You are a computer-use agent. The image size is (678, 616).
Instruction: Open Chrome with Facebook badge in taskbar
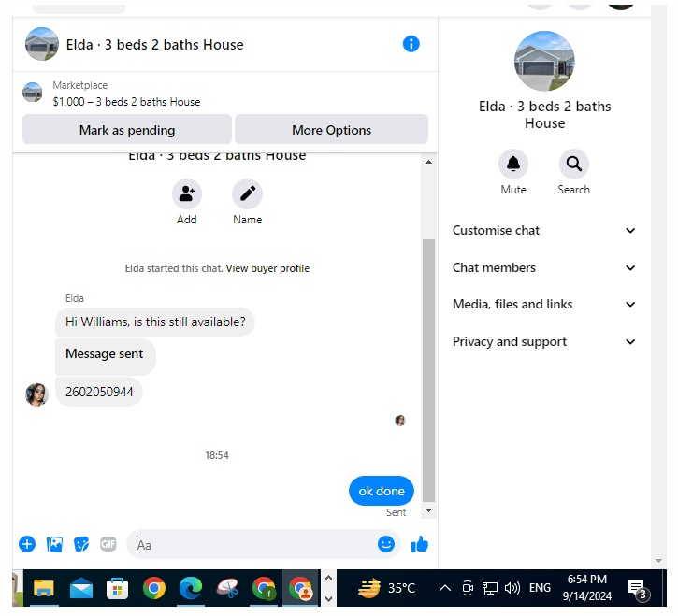[265, 588]
